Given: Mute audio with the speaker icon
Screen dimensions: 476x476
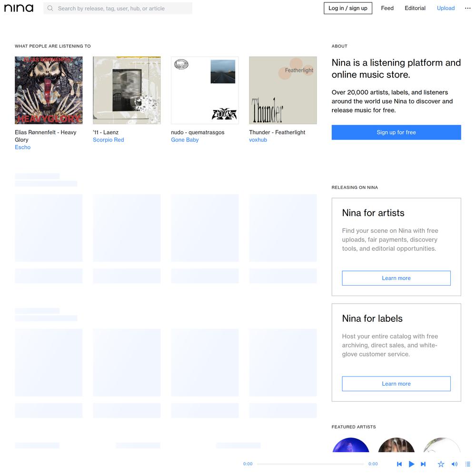Looking at the screenshot, I should tap(455, 464).
